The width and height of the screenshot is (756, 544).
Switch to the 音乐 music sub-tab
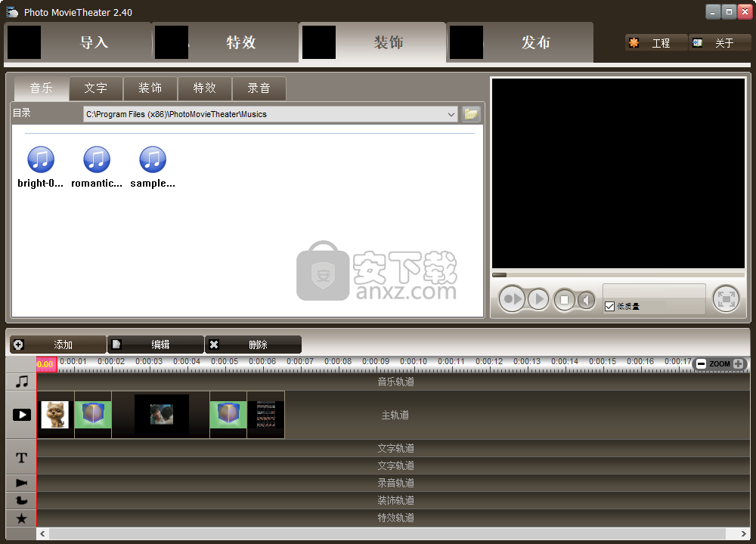click(x=42, y=88)
